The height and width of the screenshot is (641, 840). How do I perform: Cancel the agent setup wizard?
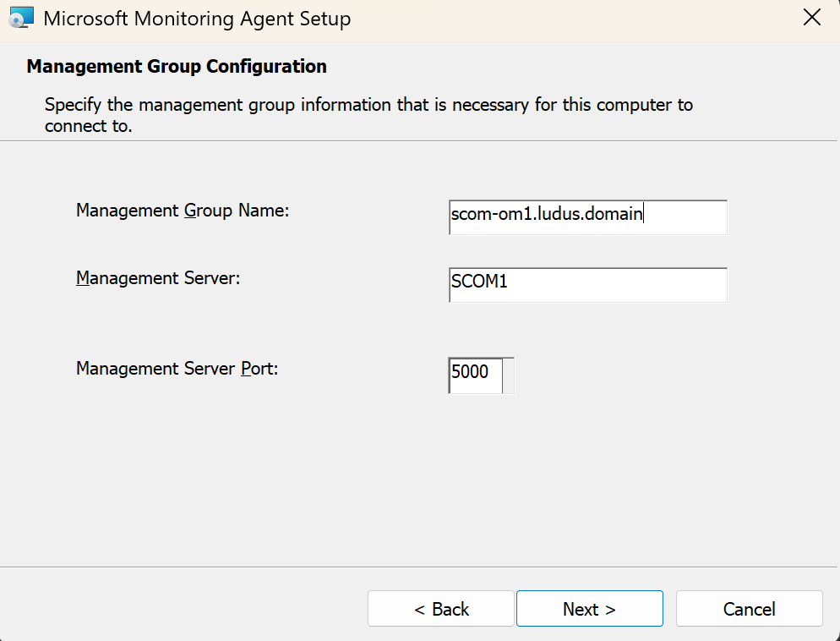(749, 609)
